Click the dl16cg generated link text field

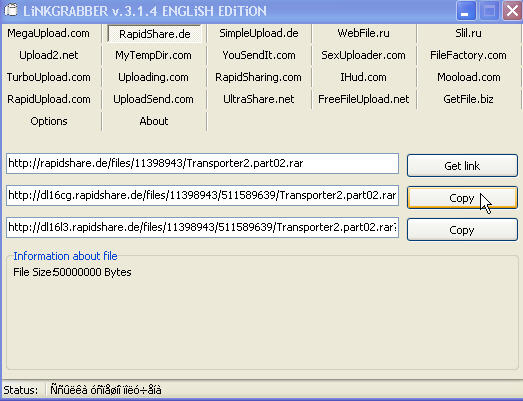pyautogui.click(x=202, y=195)
